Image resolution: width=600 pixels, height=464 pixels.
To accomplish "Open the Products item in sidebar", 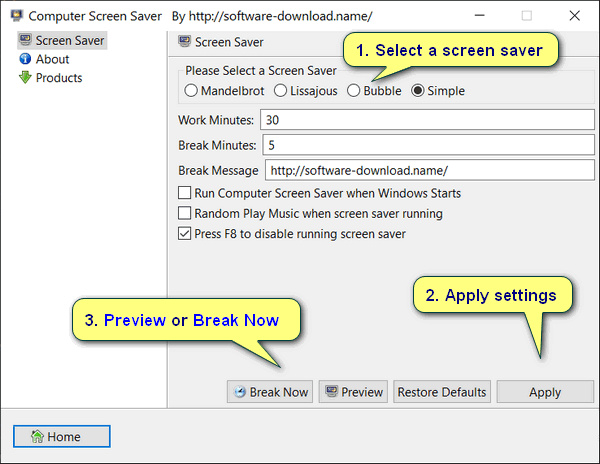I will point(59,78).
